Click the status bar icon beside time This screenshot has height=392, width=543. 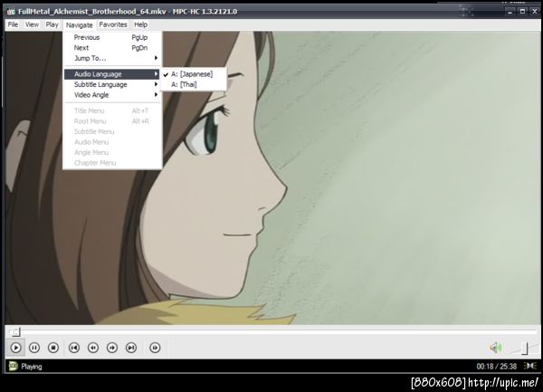point(530,366)
